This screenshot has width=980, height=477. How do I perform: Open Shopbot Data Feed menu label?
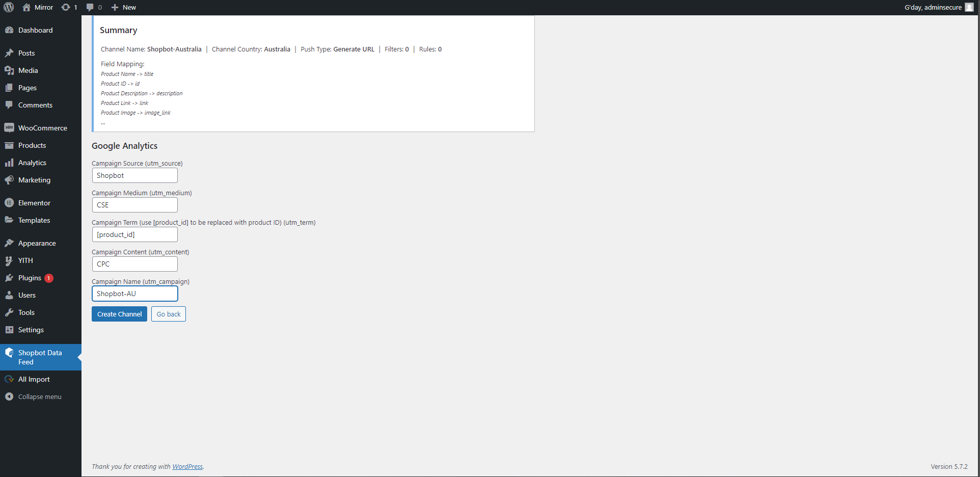click(40, 357)
